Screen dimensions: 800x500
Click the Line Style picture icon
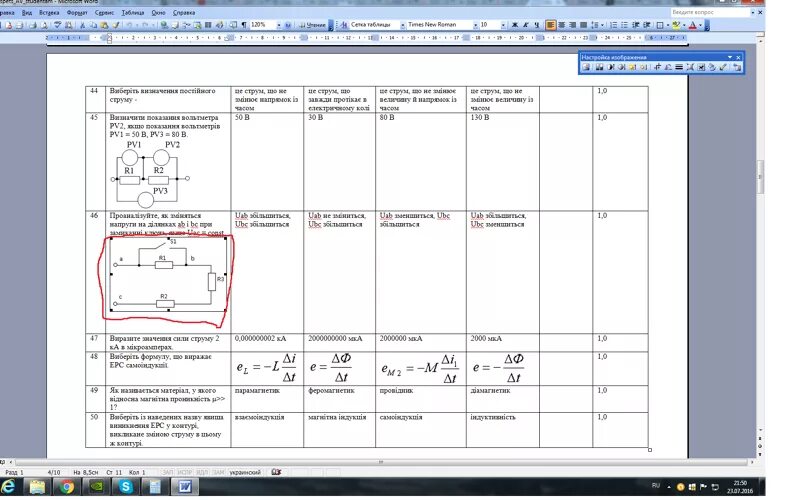click(x=679, y=67)
